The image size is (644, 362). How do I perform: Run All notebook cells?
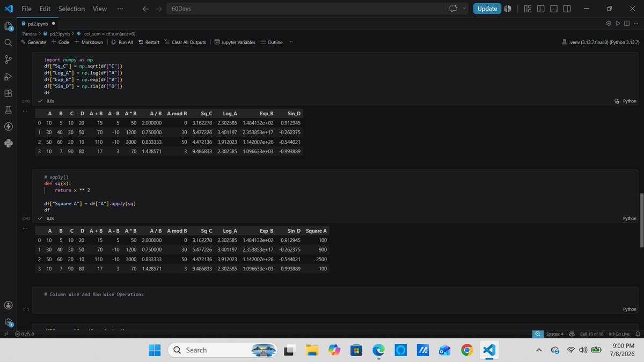click(122, 42)
